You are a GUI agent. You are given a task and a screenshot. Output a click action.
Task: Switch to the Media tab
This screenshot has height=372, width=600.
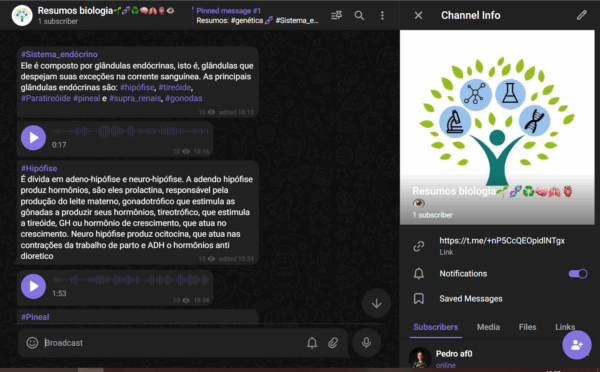488,327
